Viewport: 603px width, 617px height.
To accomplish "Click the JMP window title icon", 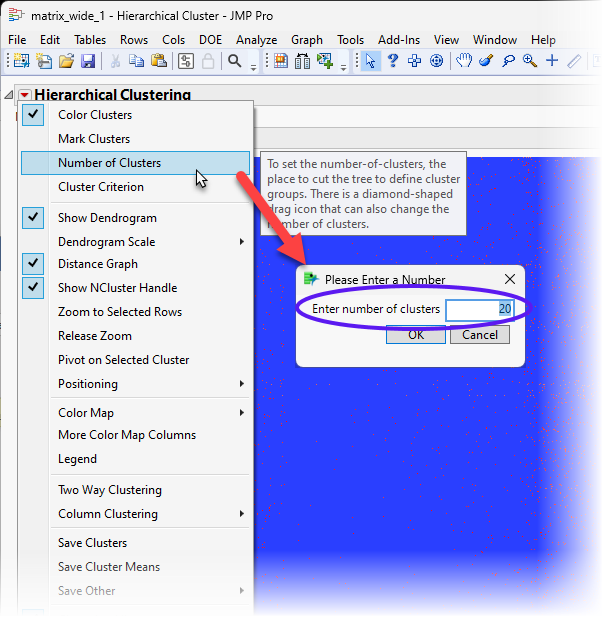I will (x=16, y=15).
